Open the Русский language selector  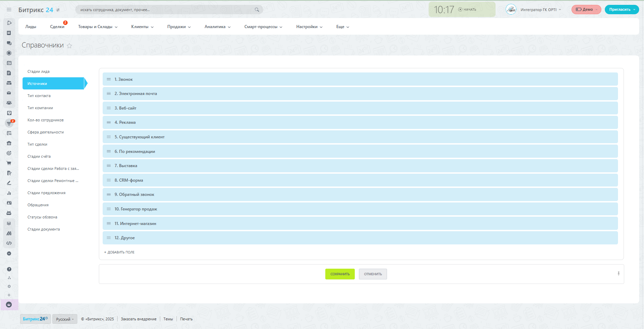click(65, 319)
